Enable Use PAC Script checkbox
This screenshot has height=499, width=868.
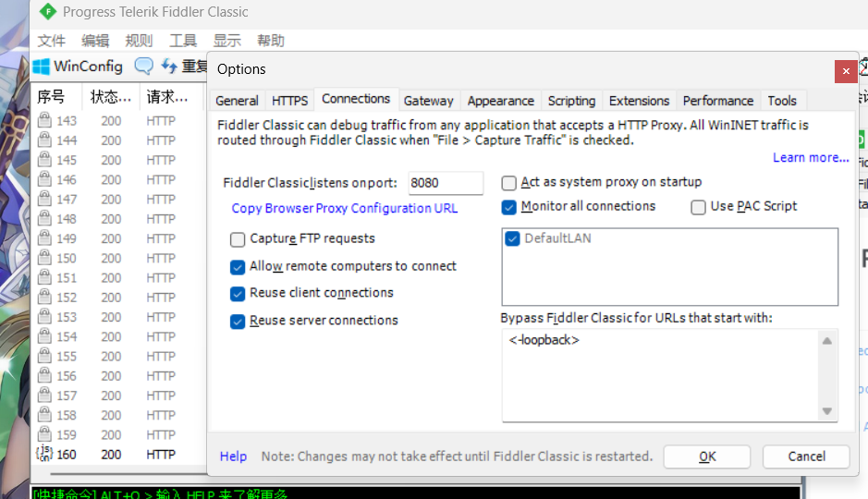tap(698, 207)
